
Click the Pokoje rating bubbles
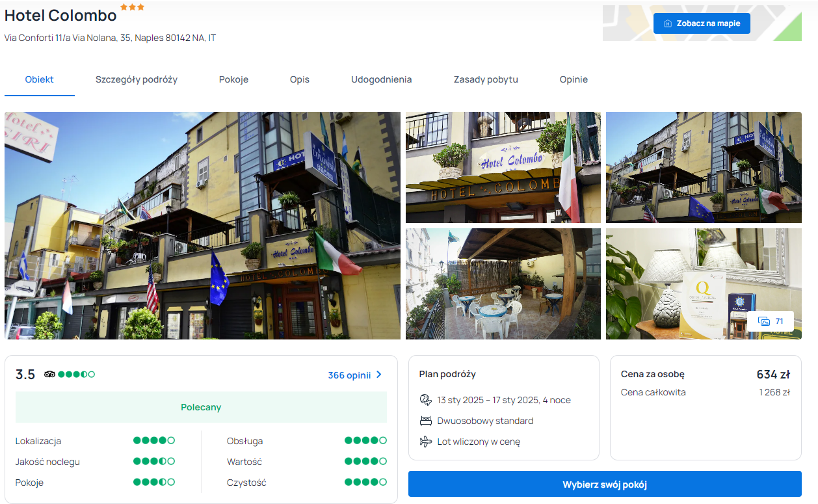[154, 482]
